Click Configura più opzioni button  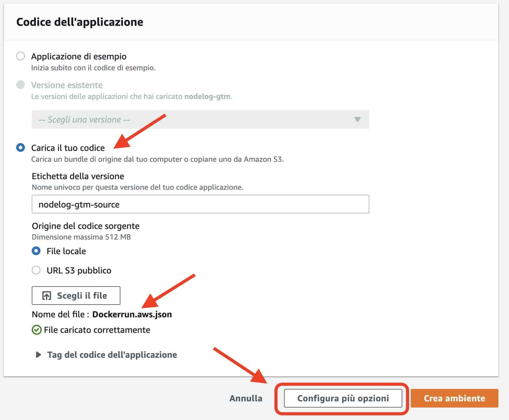coord(343,398)
